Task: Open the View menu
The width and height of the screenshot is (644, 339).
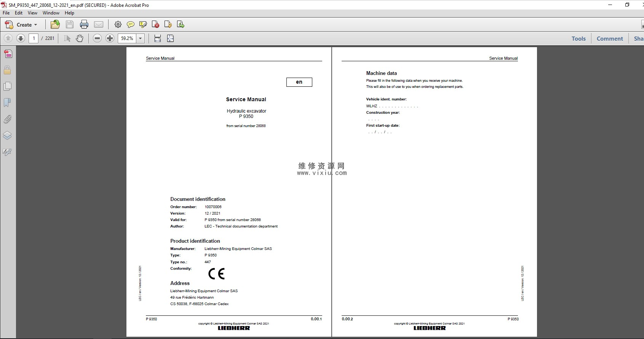Action: 32,13
